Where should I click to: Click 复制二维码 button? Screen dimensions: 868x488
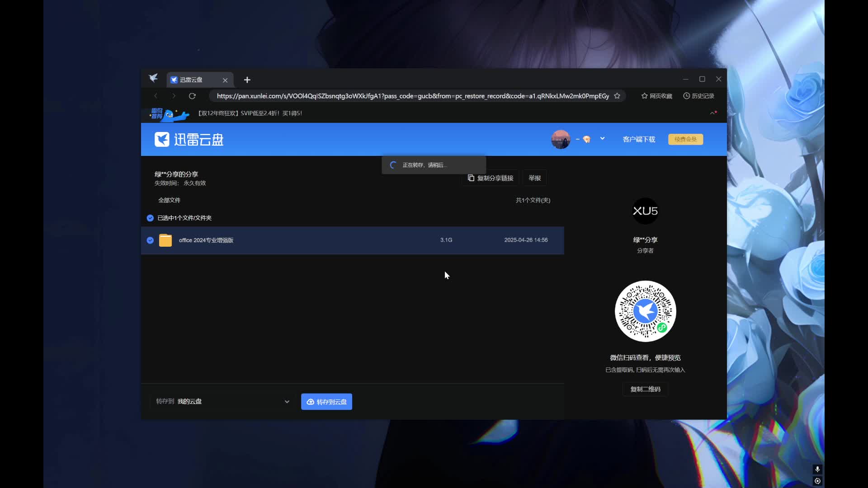coord(645,389)
